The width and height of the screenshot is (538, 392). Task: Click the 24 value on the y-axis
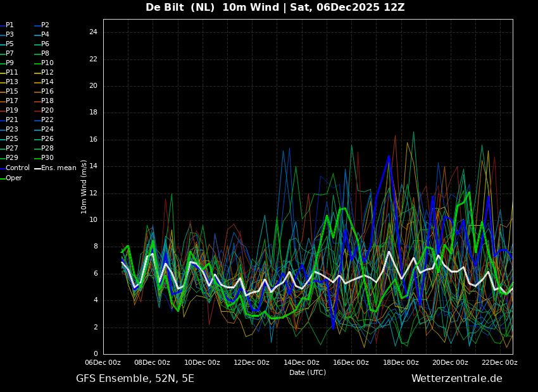[x=92, y=32]
